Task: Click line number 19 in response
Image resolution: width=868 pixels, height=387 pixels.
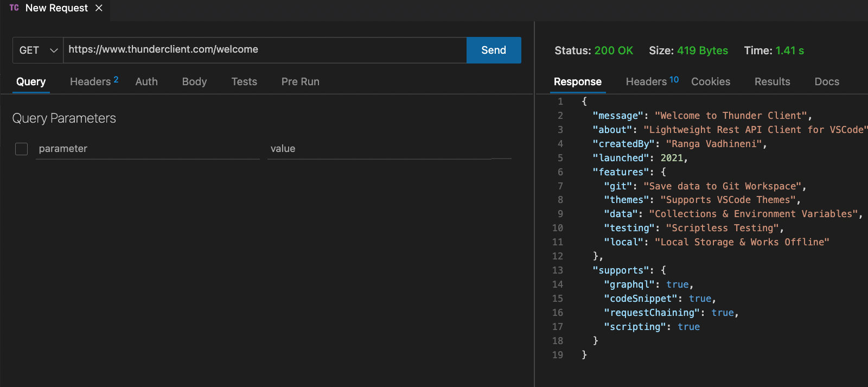Action: [x=558, y=355]
